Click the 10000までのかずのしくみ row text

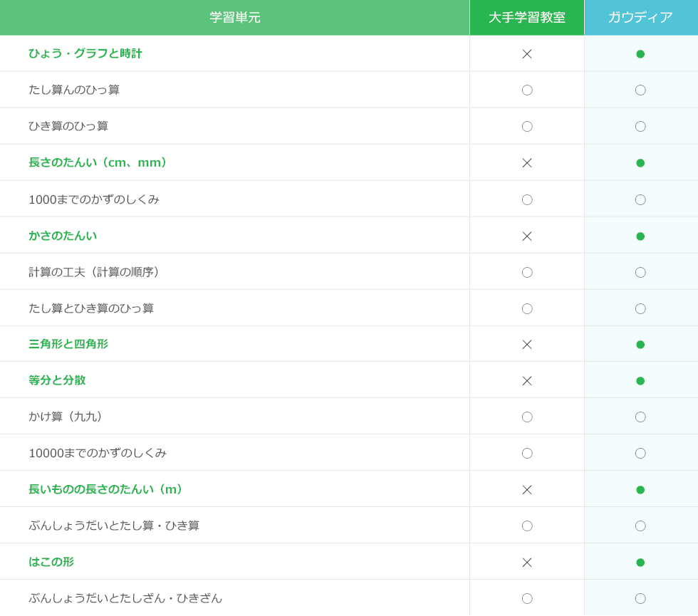(98, 453)
